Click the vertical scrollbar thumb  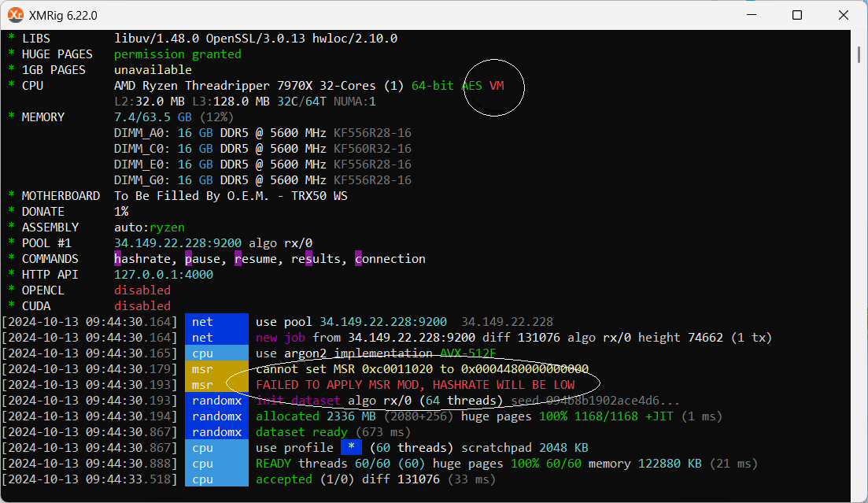[859, 55]
